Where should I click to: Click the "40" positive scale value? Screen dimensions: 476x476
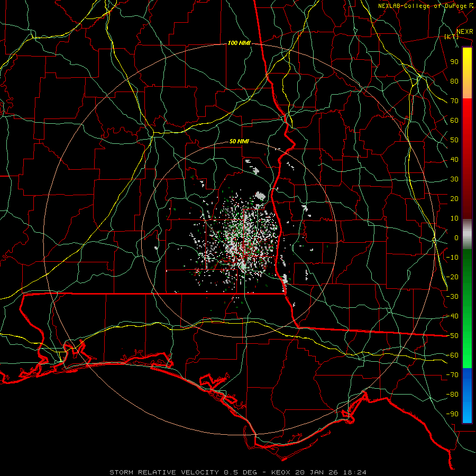[x=454, y=159]
